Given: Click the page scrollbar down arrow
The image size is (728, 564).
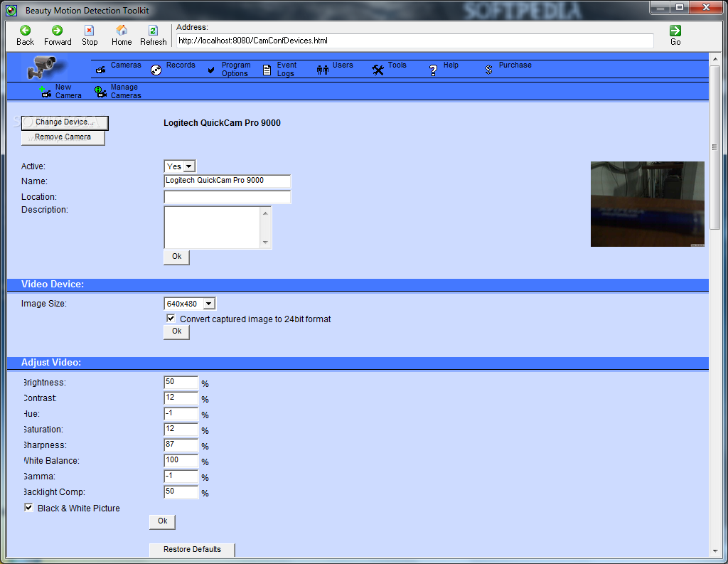Looking at the screenshot, I should pos(714,551).
